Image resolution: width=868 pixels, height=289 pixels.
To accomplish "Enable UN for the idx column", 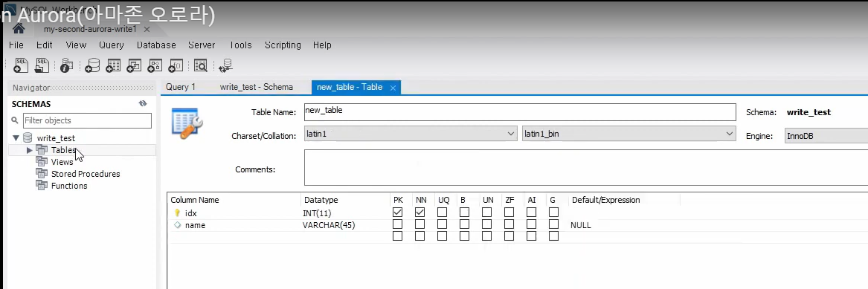I will click(x=486, y=212).
